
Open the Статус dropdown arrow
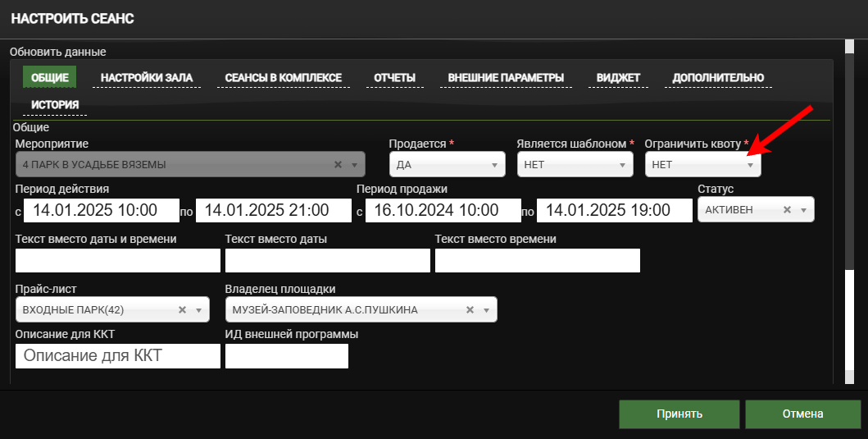[804, 210]
